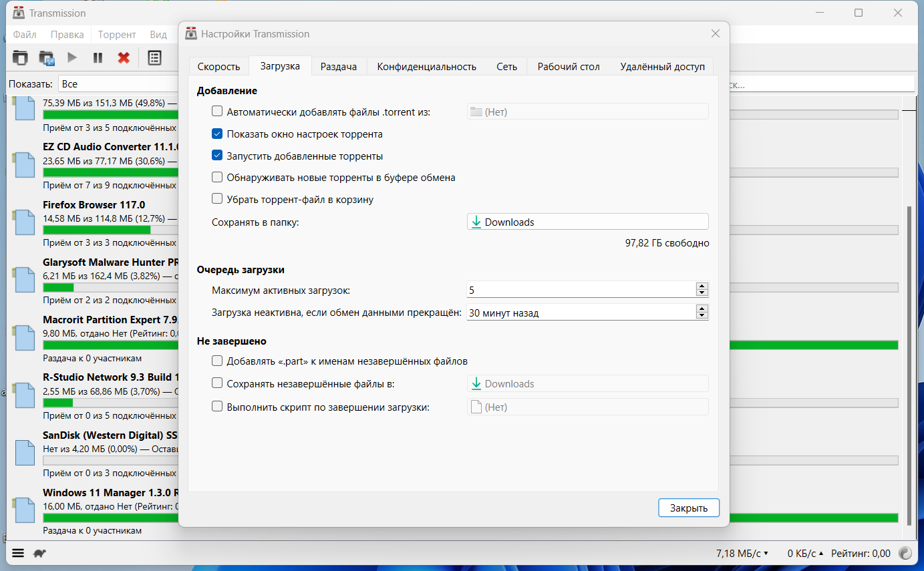The height and width of the screenshot is (571, 924).
Task: Click Transmission icon in settings dialog title
Action: (x=192, y=33)
